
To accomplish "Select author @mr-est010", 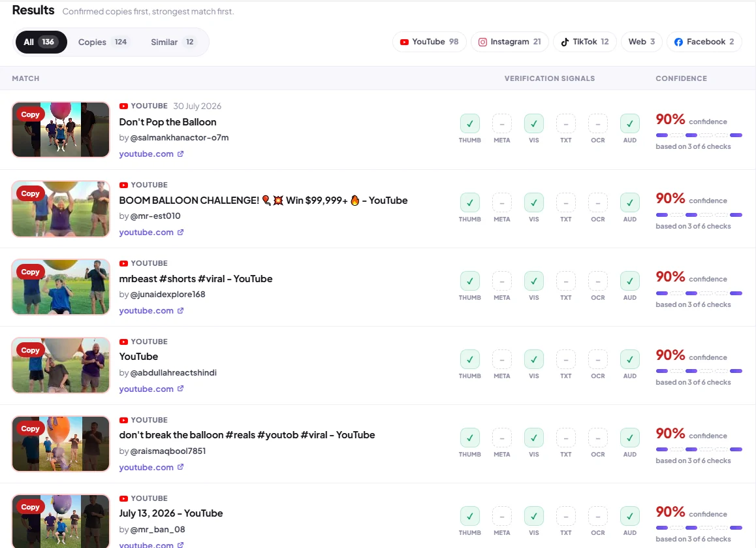I will coord(155,216).
